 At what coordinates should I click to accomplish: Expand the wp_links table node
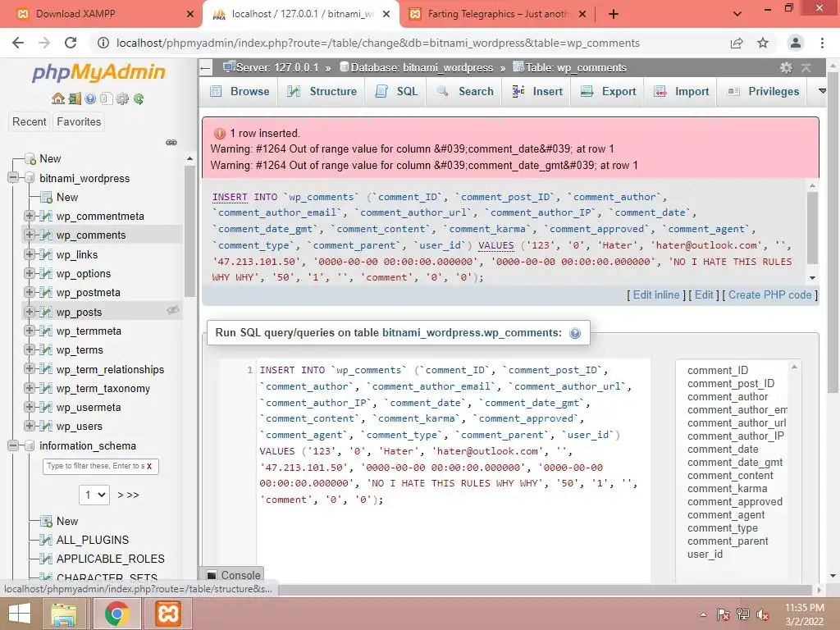(30, 254)
